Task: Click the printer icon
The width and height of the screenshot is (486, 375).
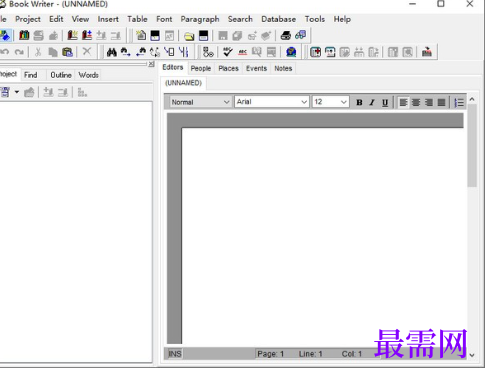Action: click(286, 35)
